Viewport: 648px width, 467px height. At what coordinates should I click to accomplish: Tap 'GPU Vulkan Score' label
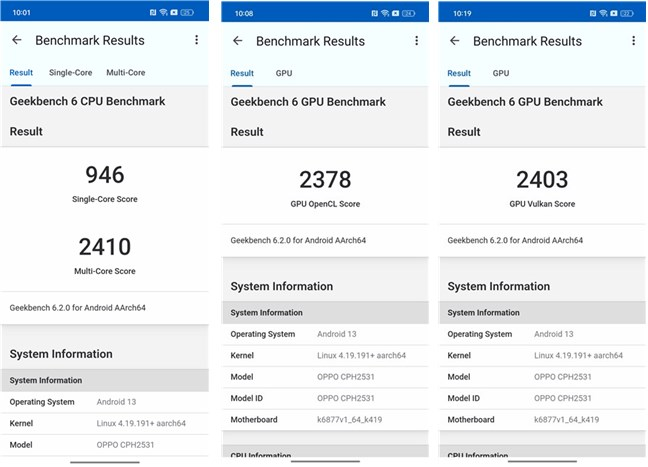click(x=542, y=204)
